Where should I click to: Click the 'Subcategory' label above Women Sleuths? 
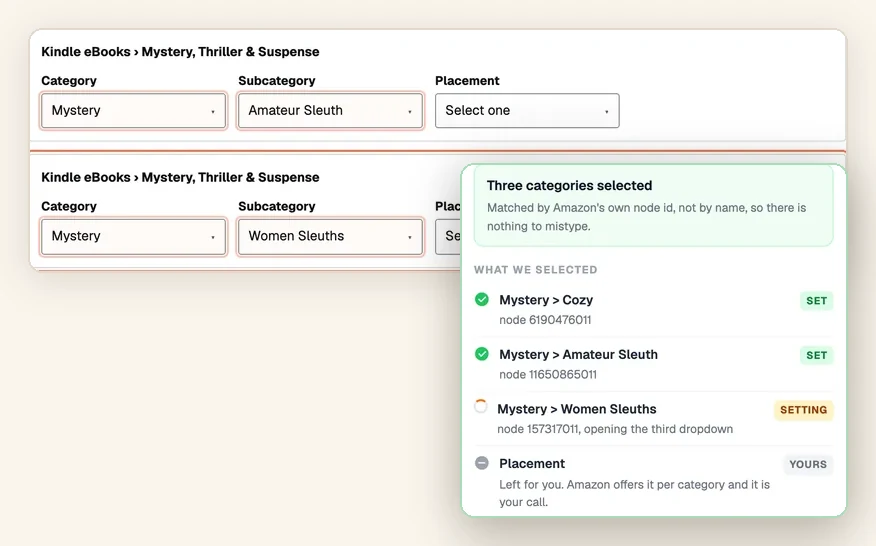277,207
